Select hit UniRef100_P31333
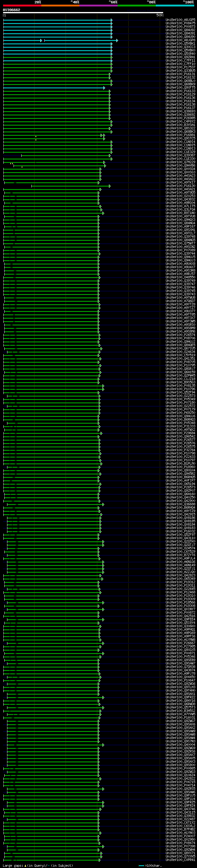The image size is (197, 868). (x=180, y=426)
